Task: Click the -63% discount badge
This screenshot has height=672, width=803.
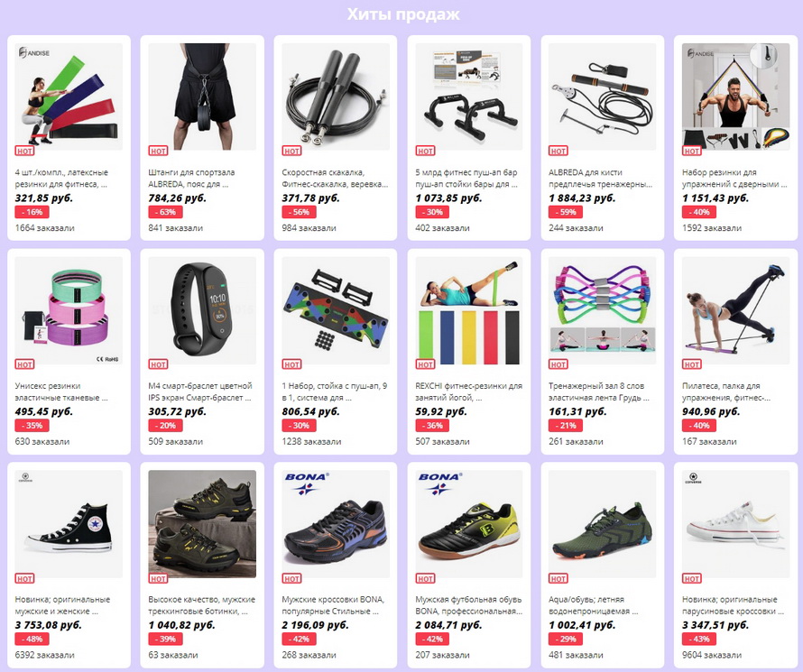Action: [165, 212]
